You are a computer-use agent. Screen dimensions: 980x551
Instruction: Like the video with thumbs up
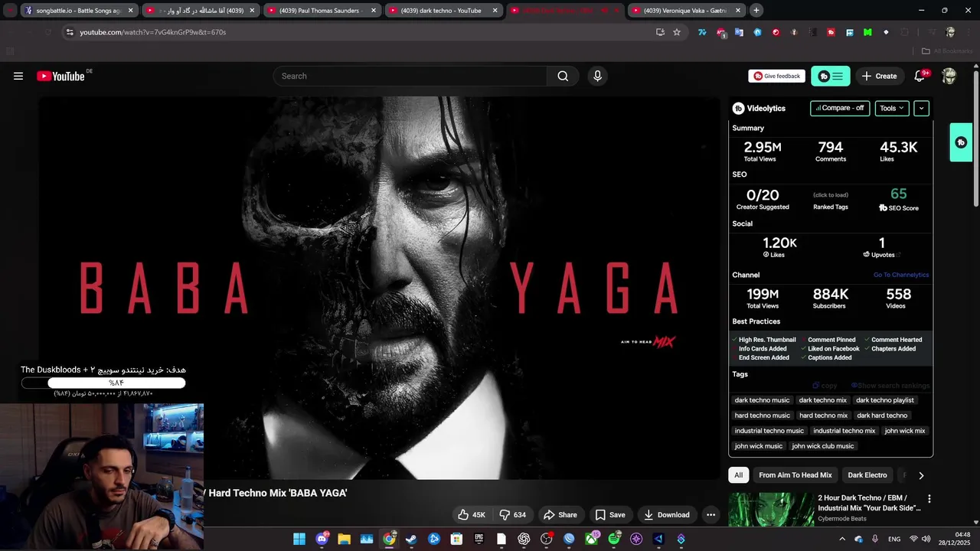[472, 515]
